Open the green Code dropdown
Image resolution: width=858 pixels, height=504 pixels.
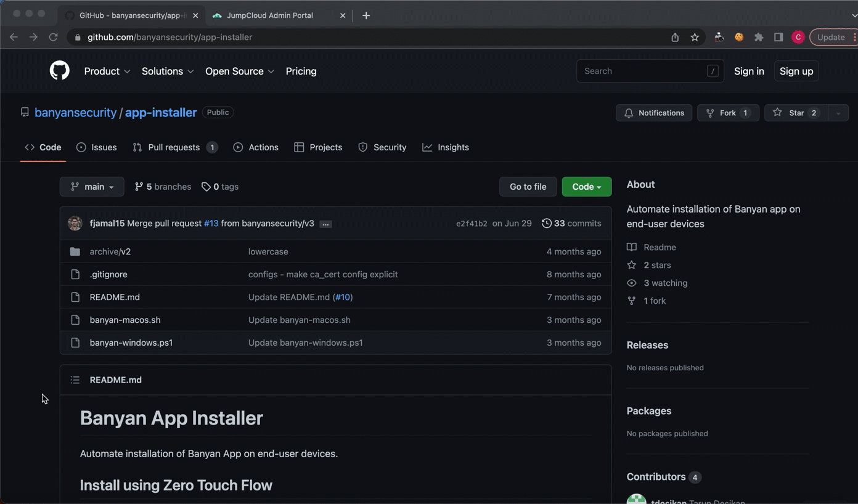point(586,187)
